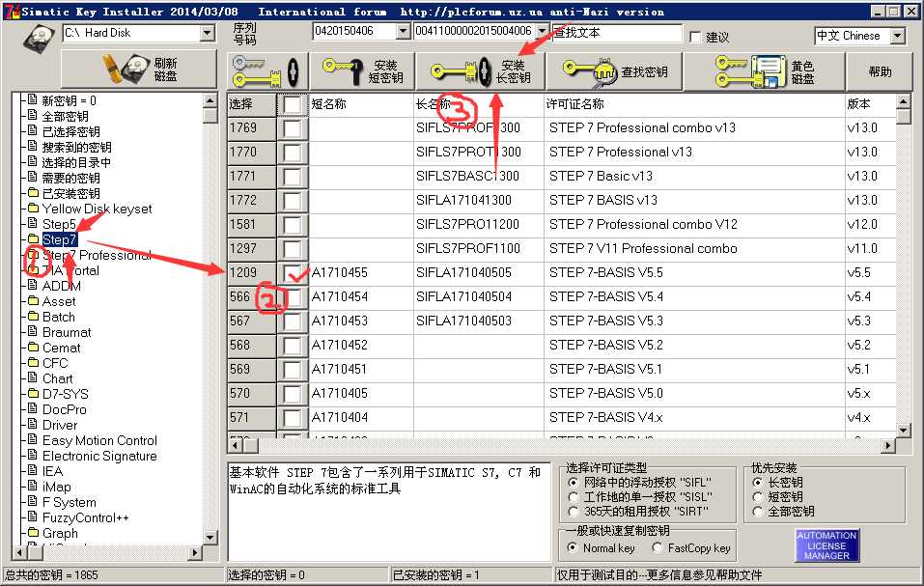Click the key table down scroll arrow
The height and width of the screenshot is (586, 924).
click(x=904, y=431)
